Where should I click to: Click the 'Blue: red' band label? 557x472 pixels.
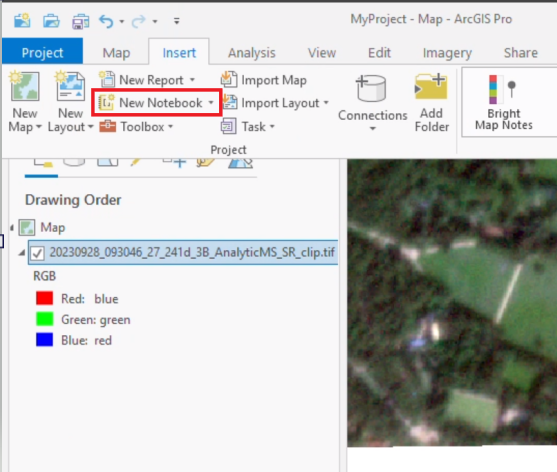(86, 340)
